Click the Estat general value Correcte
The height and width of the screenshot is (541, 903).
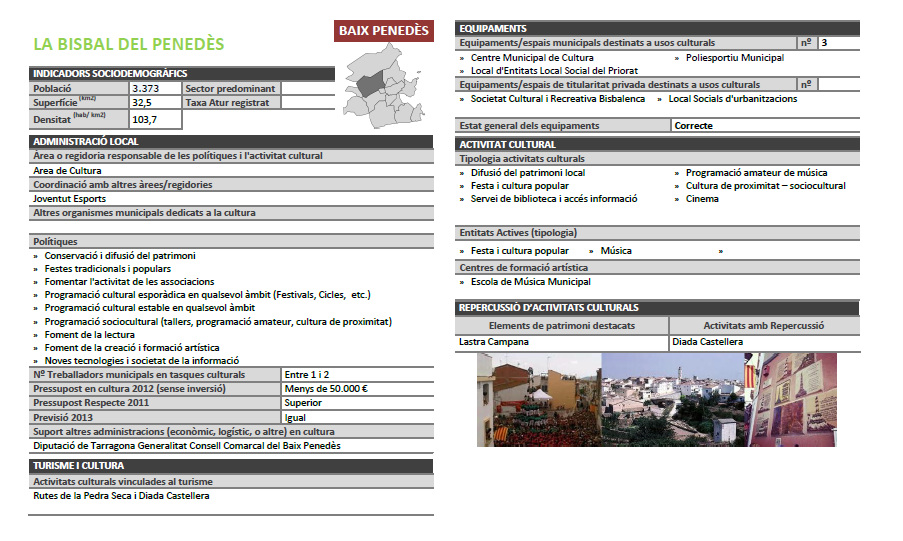click(693, 126)
